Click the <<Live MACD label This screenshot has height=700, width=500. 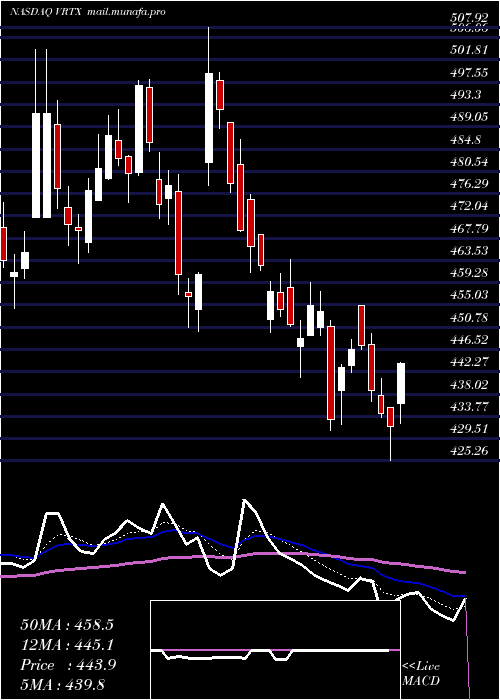point(421,674)
